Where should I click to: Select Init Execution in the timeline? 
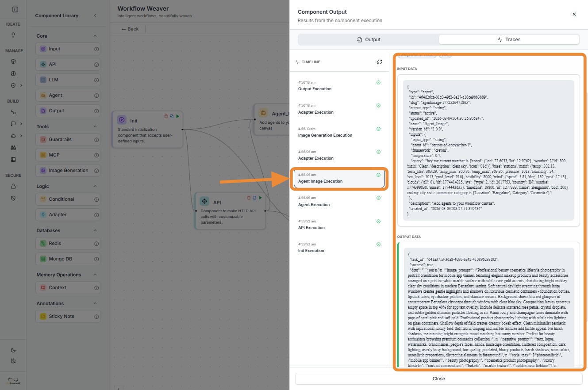click(339, 248)
